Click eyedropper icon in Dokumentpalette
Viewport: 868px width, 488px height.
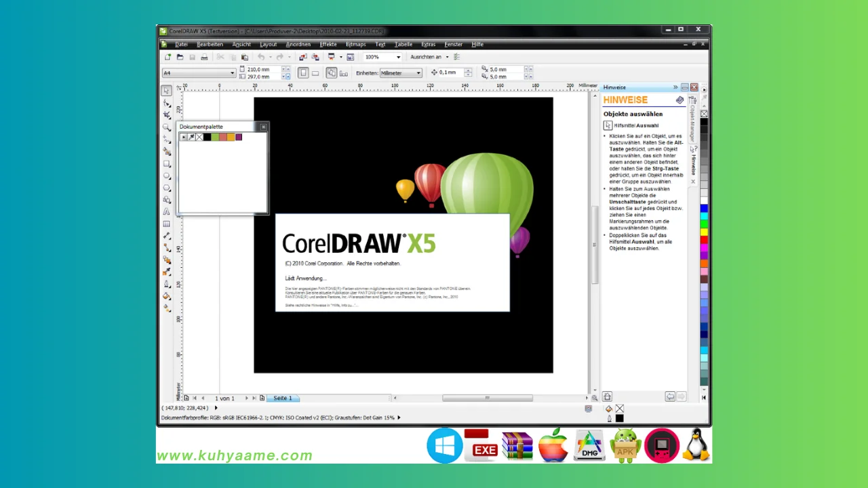click(x=191, y=137)
